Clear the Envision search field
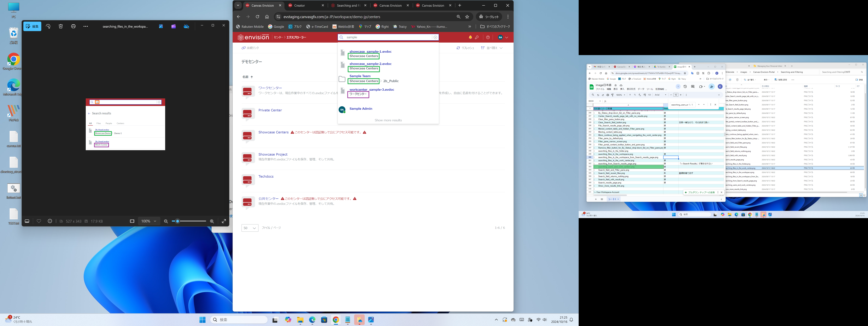 tap(435, 37)
